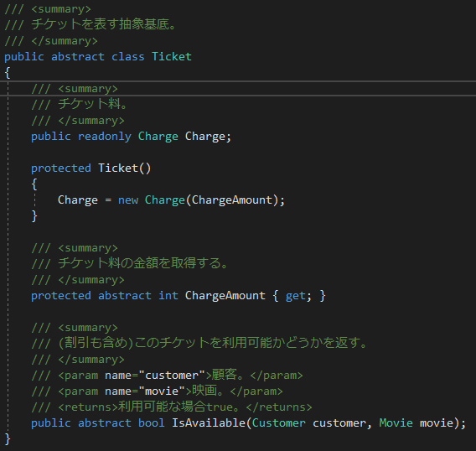Click the class closing brace at bottom
Image resolution: width=476 pixels, height=451 pixels.
point(8,439)
